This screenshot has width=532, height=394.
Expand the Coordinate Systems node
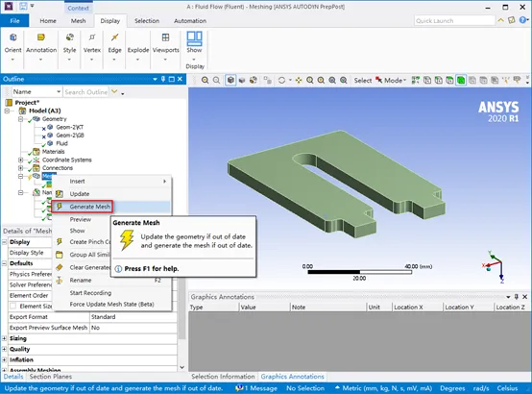point(21,160)
